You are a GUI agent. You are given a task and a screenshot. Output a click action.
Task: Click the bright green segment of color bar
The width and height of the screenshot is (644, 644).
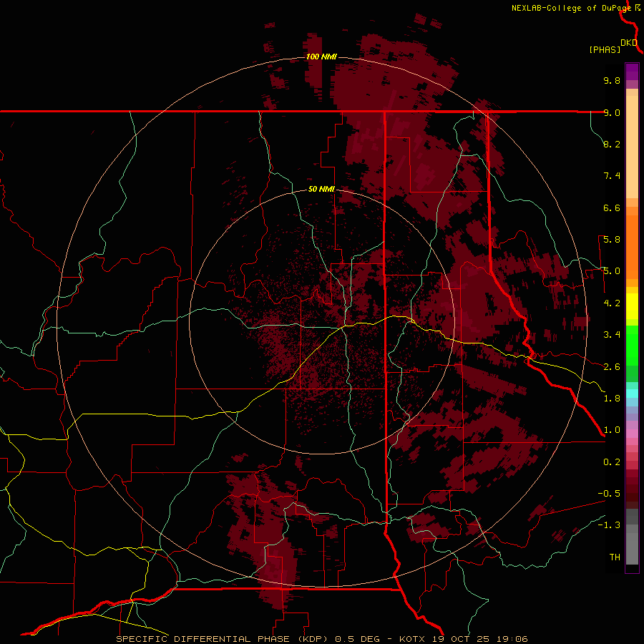click(632, 346)
